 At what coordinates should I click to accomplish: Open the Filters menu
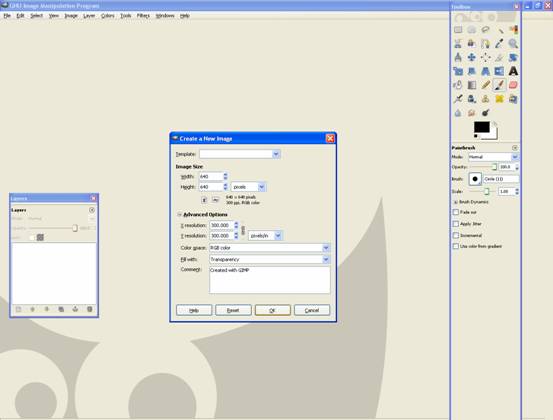(x=143, y=16)
